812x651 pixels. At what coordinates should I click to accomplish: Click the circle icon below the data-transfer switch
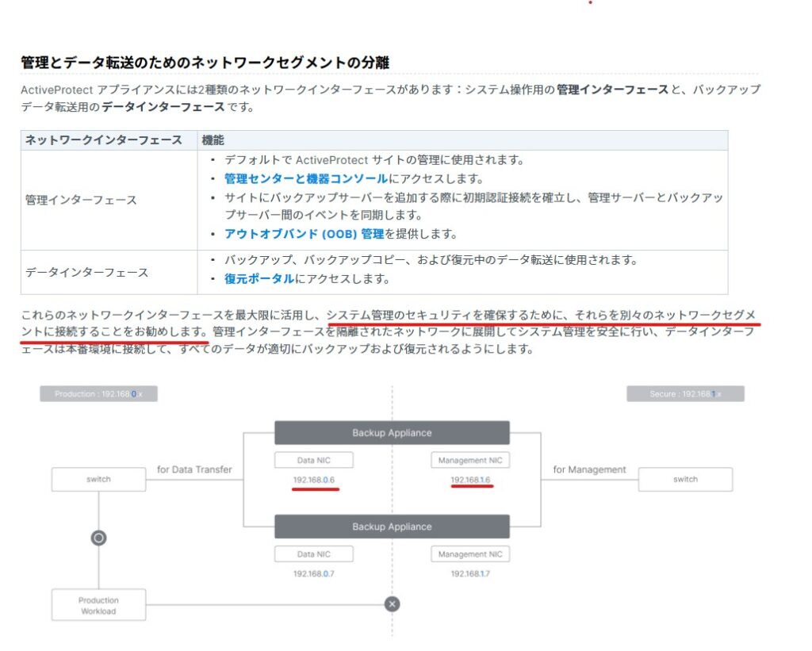point(98,538)
